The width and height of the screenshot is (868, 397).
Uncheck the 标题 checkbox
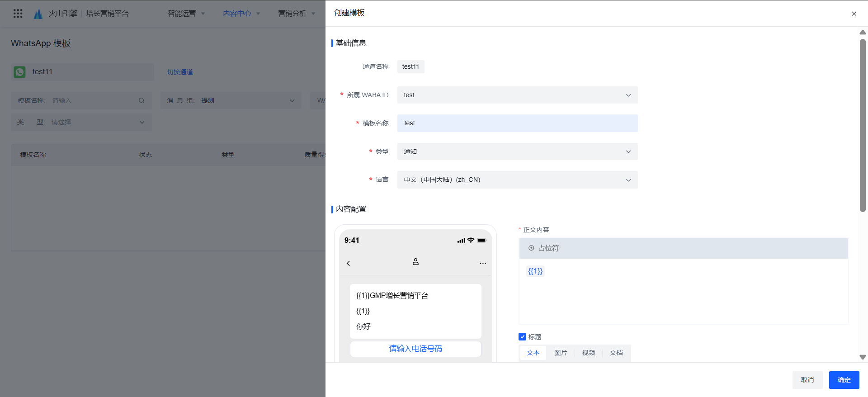pos(523,337)
